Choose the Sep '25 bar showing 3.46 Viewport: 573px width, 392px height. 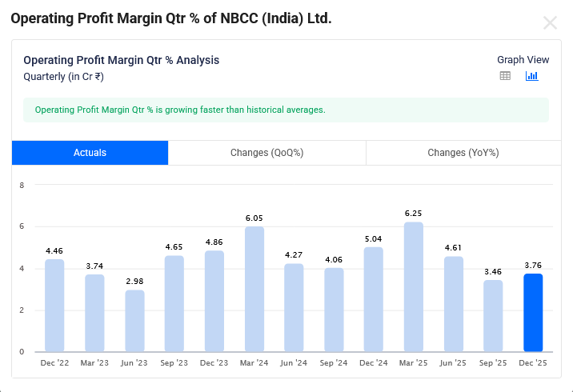point(493,316)
